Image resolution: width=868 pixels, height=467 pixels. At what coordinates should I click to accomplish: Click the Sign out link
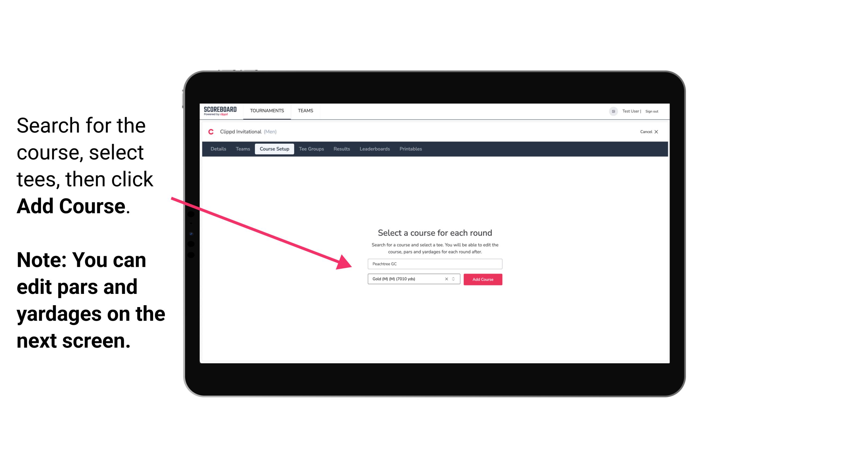(x=650, y=111)
